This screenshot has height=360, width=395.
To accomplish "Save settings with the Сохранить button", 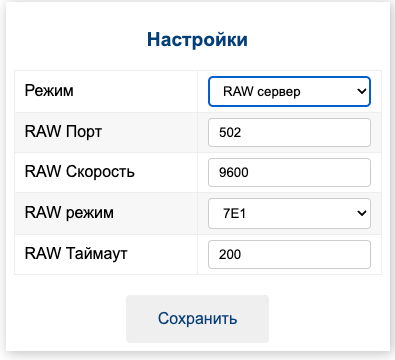I will click(197, 319).
